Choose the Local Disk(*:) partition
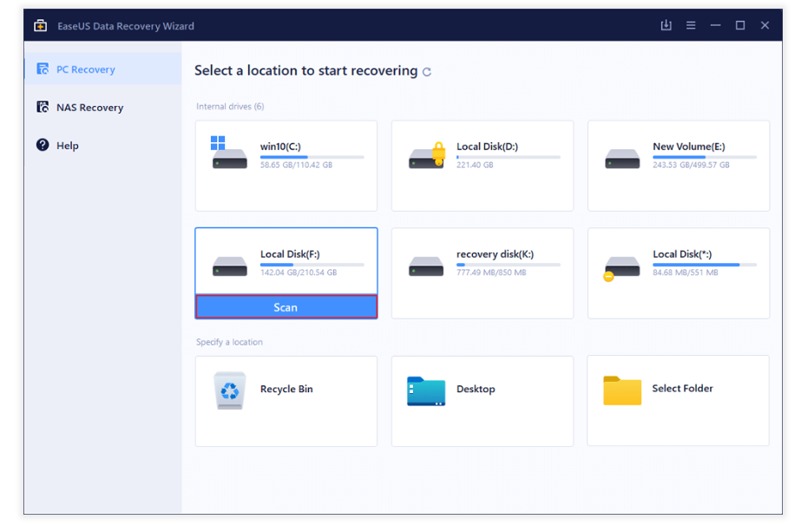801x532 pixels. click(678, 273)
